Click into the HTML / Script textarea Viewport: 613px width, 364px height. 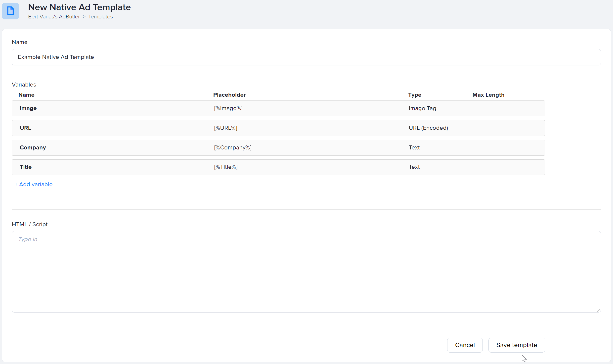pos(306,272)
